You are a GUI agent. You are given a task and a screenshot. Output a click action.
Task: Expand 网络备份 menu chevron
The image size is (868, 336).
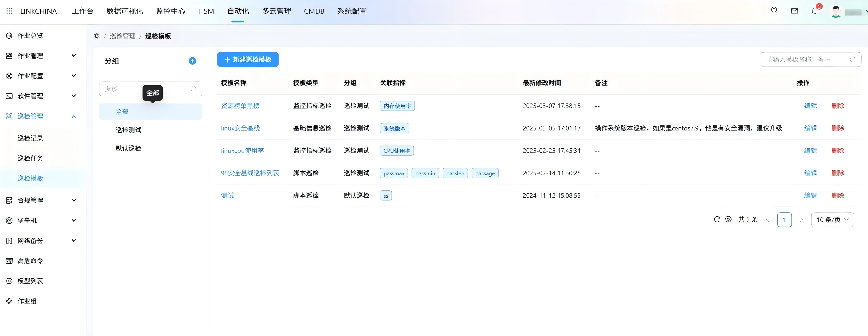click(x=74, y=240)
